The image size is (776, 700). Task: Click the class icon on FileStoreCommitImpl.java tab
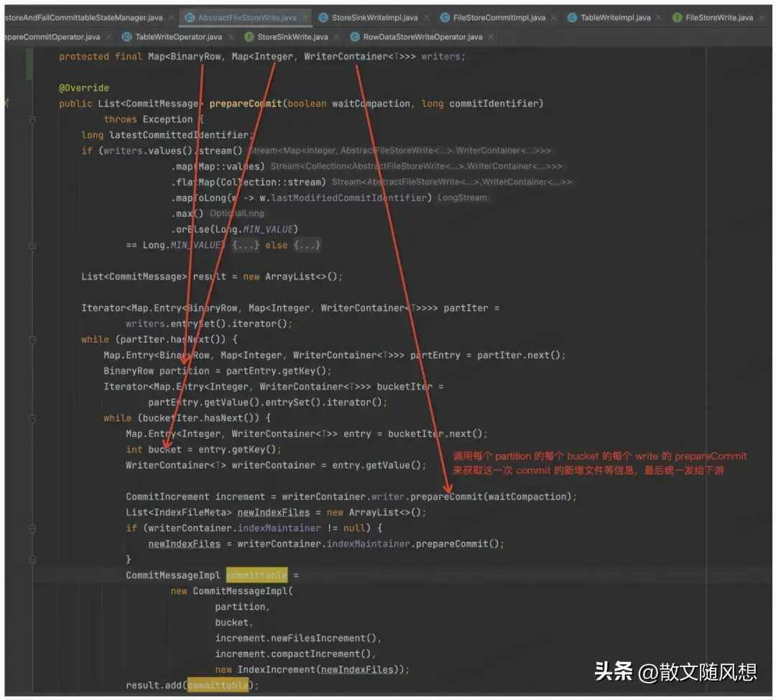[445, 18]
